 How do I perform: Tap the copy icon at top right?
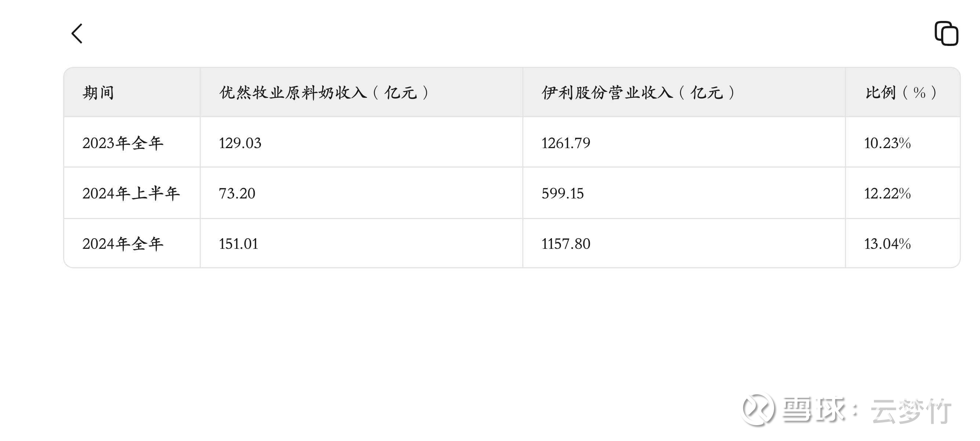(946, 33)
